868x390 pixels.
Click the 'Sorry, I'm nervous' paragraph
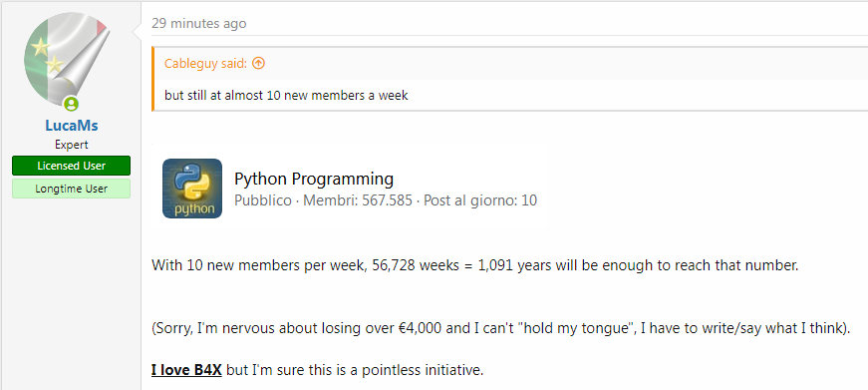tap(501, 328)
